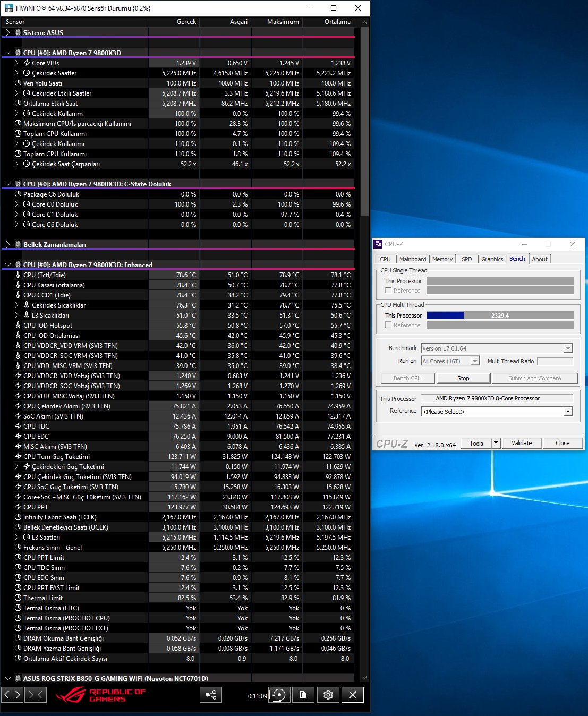588x716 pixels.
Task: Click the Validate button in CPU-Z
Action: [522, 443]
